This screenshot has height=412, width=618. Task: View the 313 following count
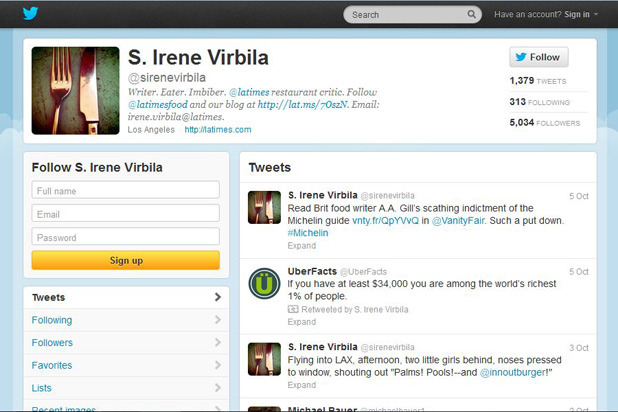pos(539,102)
